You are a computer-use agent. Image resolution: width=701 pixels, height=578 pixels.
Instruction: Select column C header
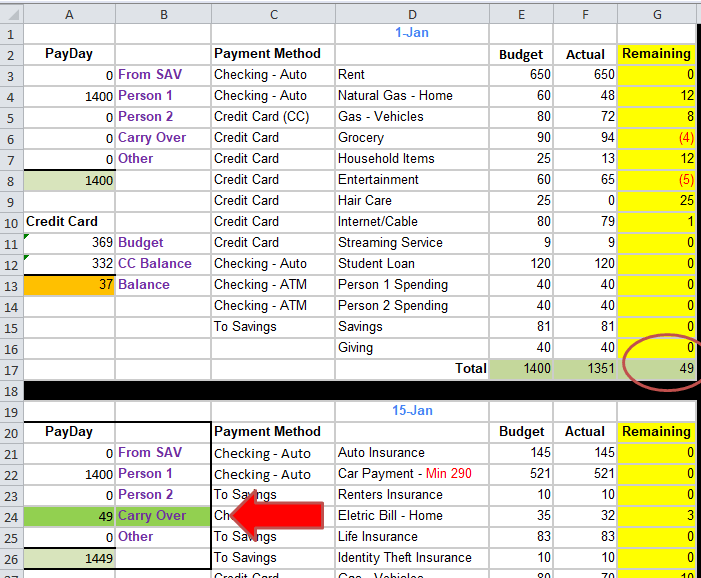(x=274, y=15)
